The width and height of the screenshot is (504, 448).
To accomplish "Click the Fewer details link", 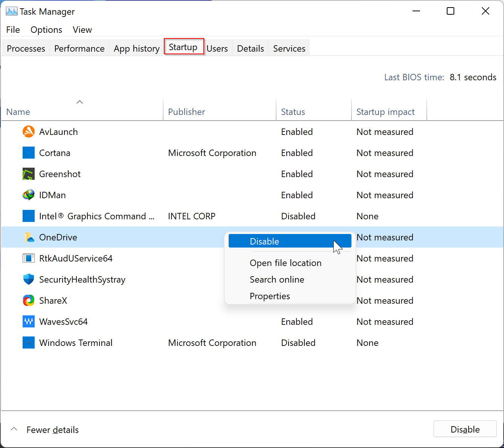I will [53, 430].
